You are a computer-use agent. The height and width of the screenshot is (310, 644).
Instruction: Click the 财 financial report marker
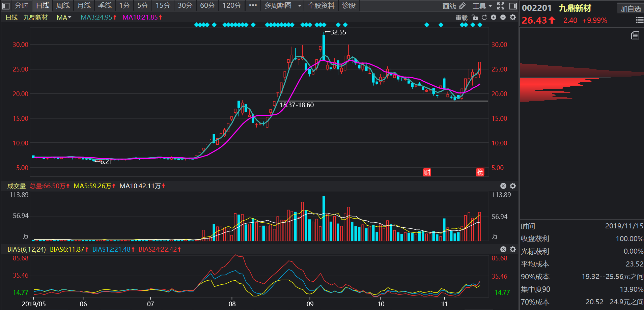coord(427,172)
